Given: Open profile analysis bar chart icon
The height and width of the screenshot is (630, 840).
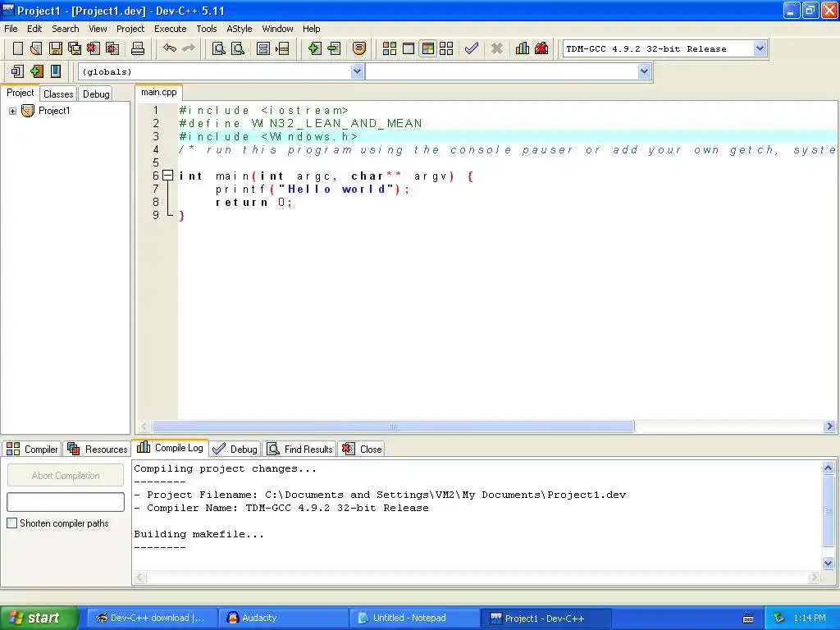Looking at the screenshot, I should coord(523,48).
